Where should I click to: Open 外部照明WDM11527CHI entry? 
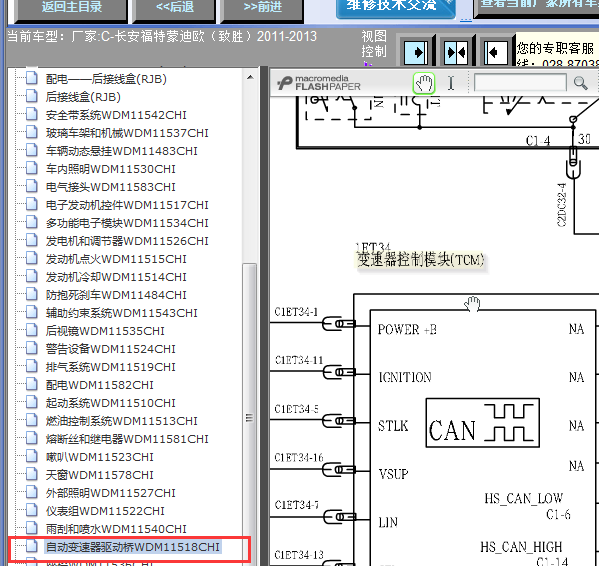click(111, 493)
